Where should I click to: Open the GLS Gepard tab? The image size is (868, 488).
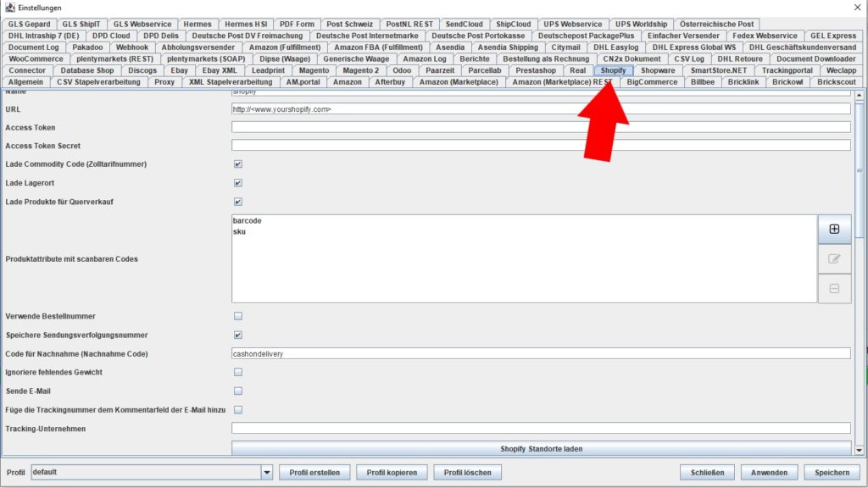[x=29, y=25]
